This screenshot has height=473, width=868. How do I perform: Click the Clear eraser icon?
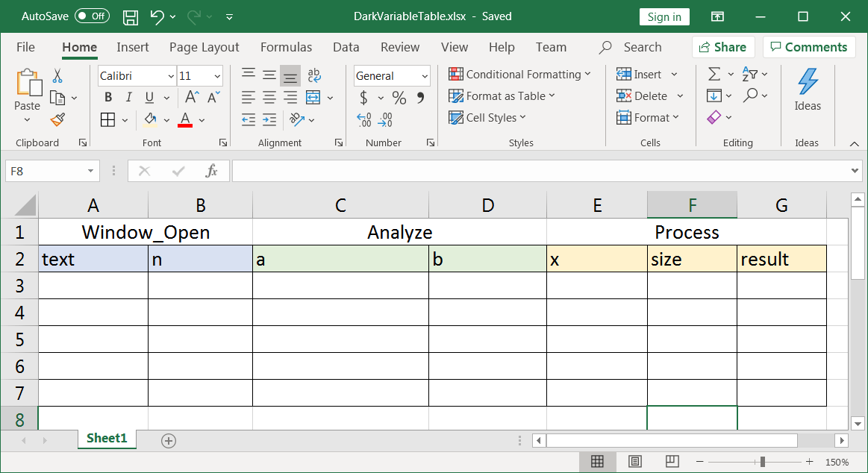pos(714,117)
